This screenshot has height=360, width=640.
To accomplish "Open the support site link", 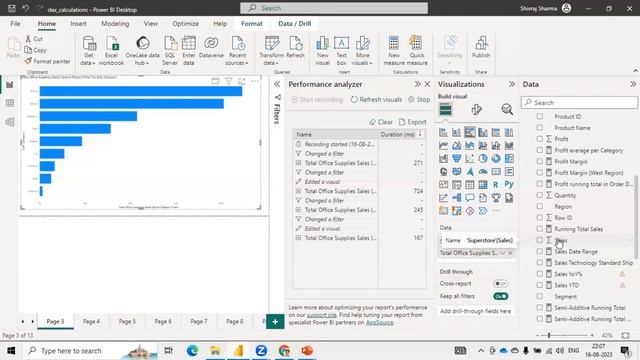I will [322, 315].
